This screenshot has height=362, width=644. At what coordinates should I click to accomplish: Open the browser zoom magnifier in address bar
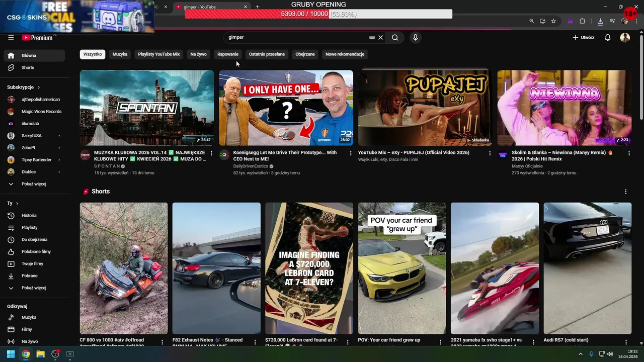pyautogui.click(x=532, y=21)
